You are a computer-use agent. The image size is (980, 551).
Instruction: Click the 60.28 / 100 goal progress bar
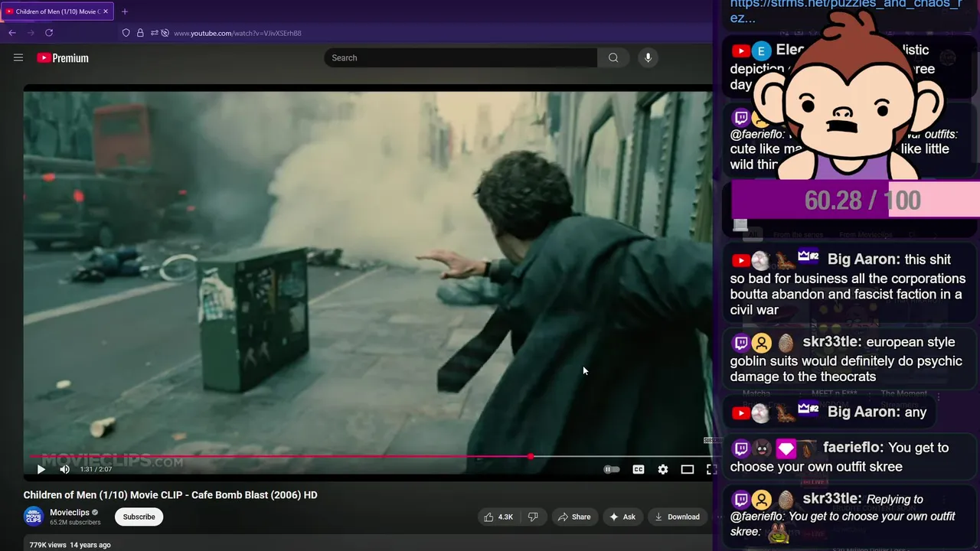855,201
